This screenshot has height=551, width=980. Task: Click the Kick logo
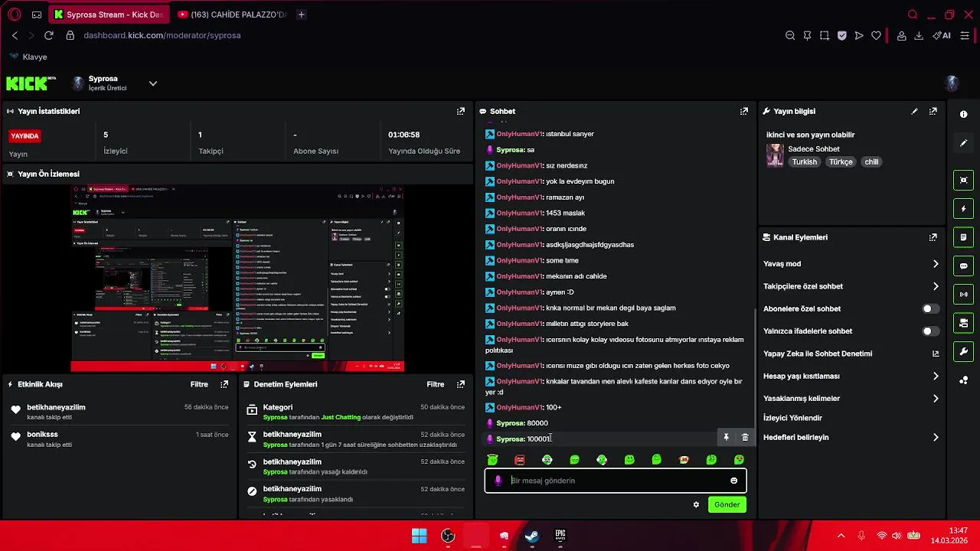pos(31,83)
